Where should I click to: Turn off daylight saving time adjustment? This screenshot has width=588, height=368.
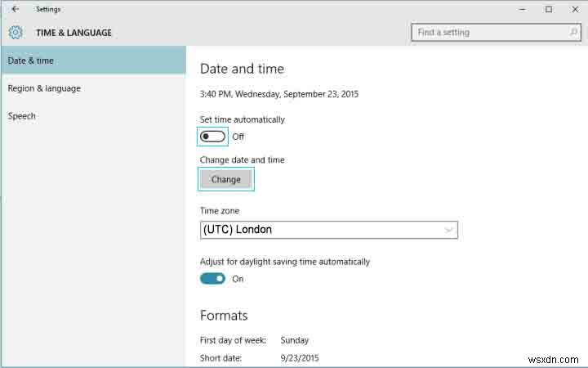coord(212,279)
